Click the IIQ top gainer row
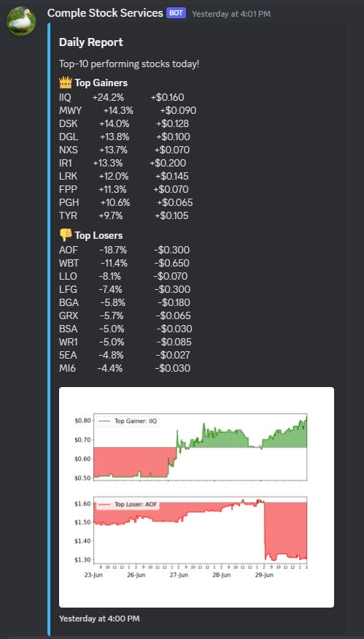This screenshot has height=639, width=364. tap(122, 97)
